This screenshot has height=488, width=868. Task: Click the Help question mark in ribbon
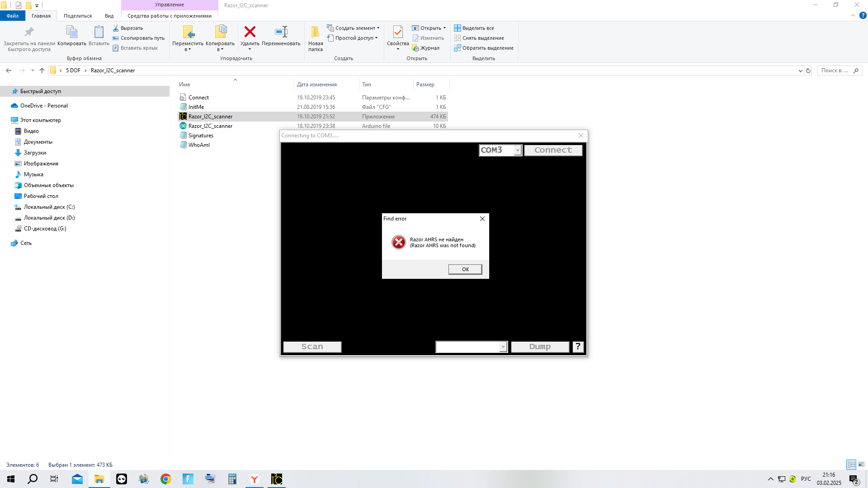(863, 15)
